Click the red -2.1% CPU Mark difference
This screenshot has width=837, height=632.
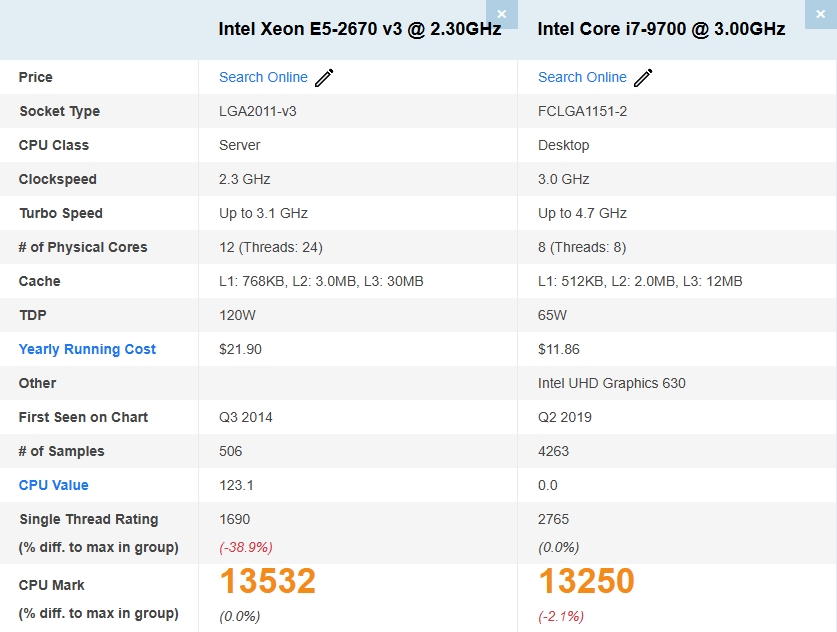tap(561, 615)
